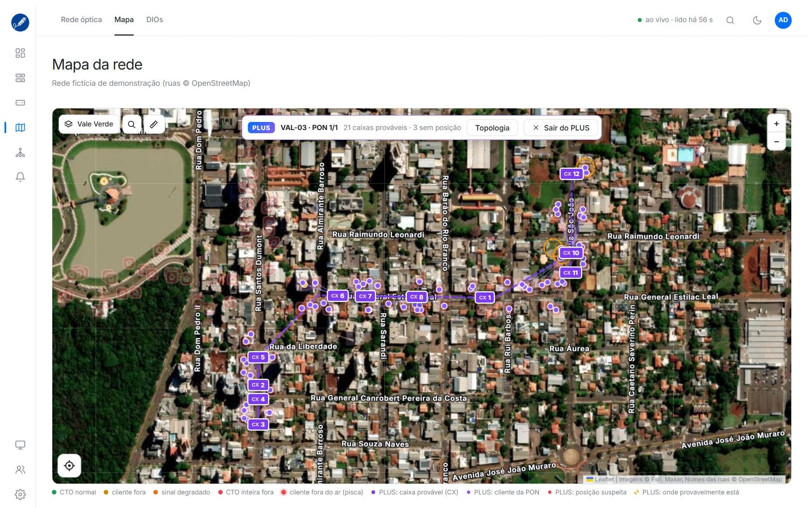The height and width of the screenshot is (508, 812).
Task: Open the server rack sidebar icon
Action: [x=20, y=78]
